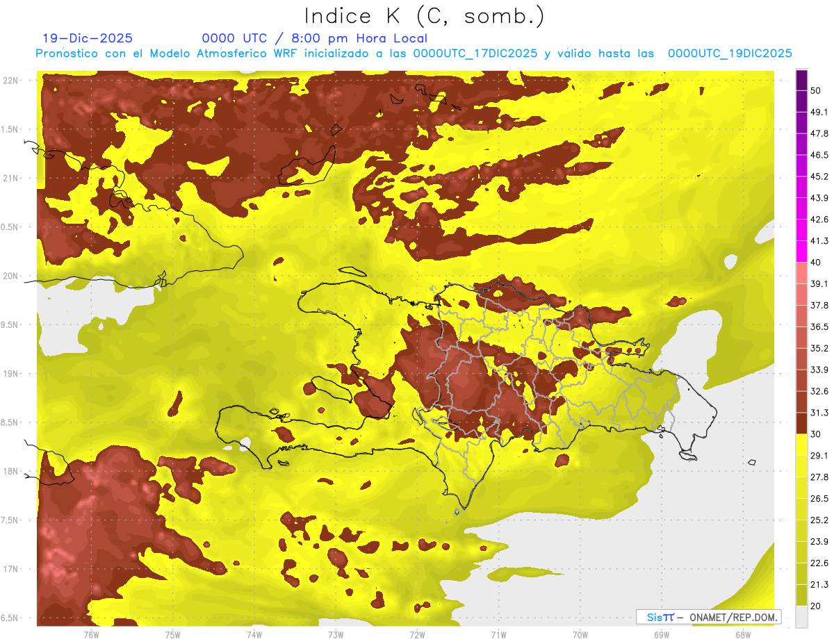
Task: Click the "68W" longitude label
Action: [743, 635]
